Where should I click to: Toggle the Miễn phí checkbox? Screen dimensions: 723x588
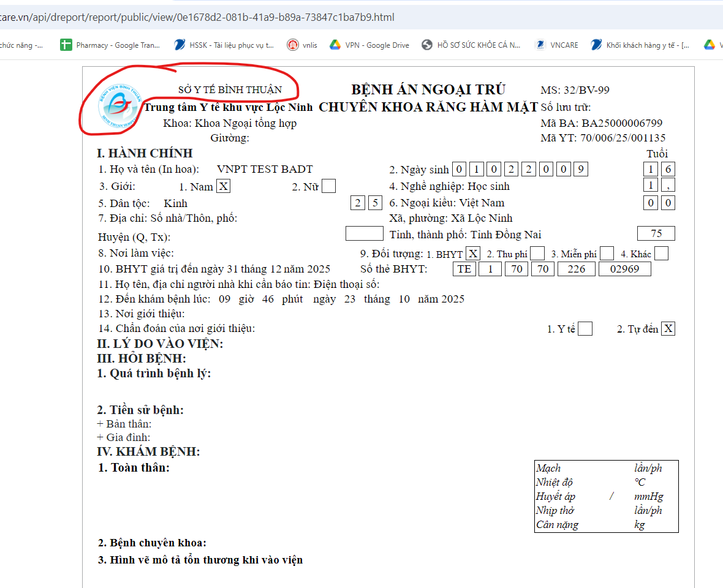pyautogui.click(x=607, y=254)
